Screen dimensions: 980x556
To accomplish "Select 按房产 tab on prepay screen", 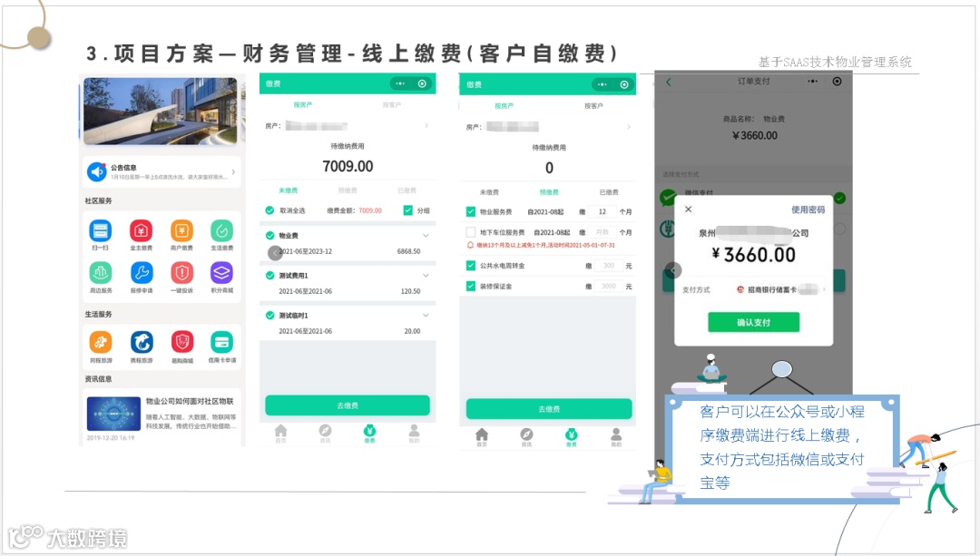I will pos(504,106).
